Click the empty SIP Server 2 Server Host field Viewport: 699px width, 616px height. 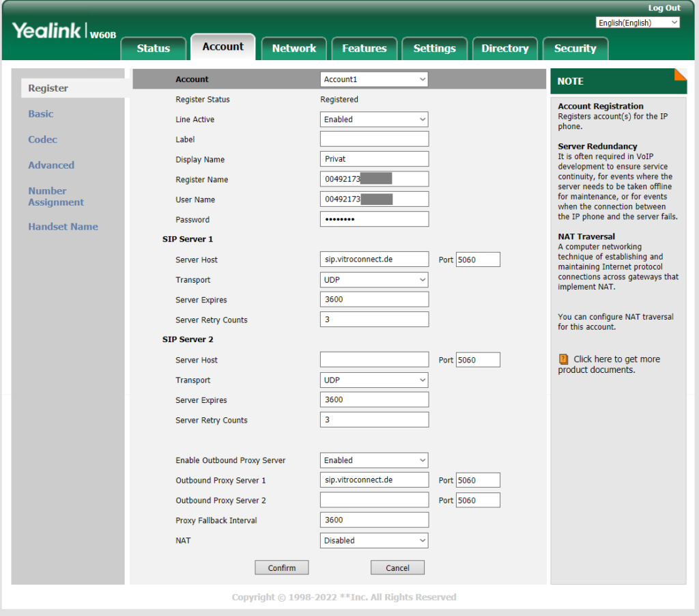[374, 360]
